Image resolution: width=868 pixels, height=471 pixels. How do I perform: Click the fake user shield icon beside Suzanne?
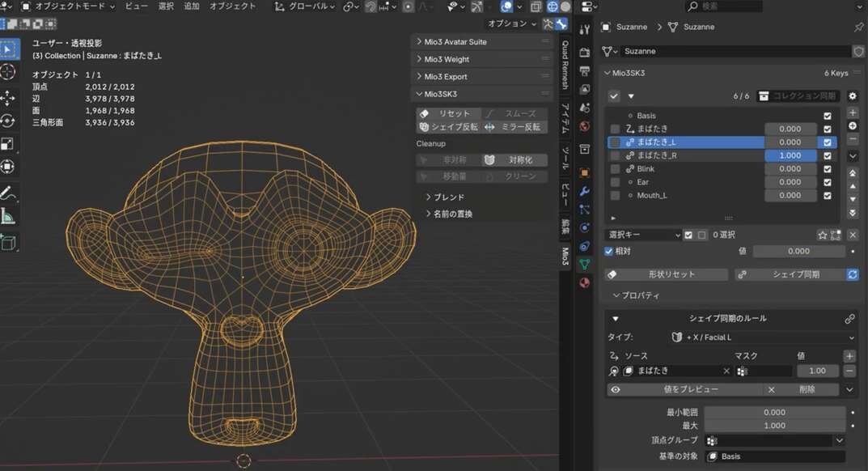pyautogui.click(x=858, y=51)
